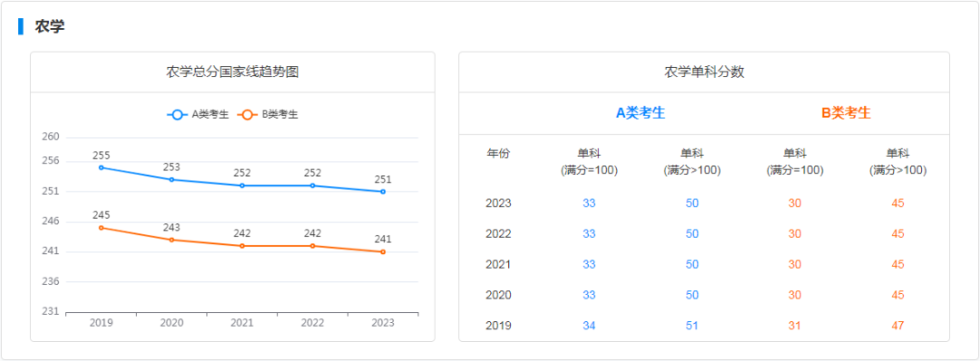Click the 2021 data point on blue A line
This screenshot has width=980, height=361.
(242, 186)
